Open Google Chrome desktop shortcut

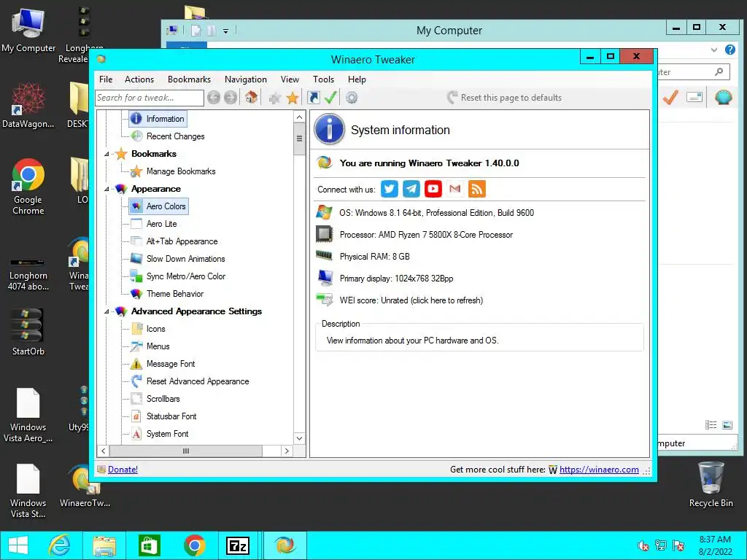(x=28, y=187)
